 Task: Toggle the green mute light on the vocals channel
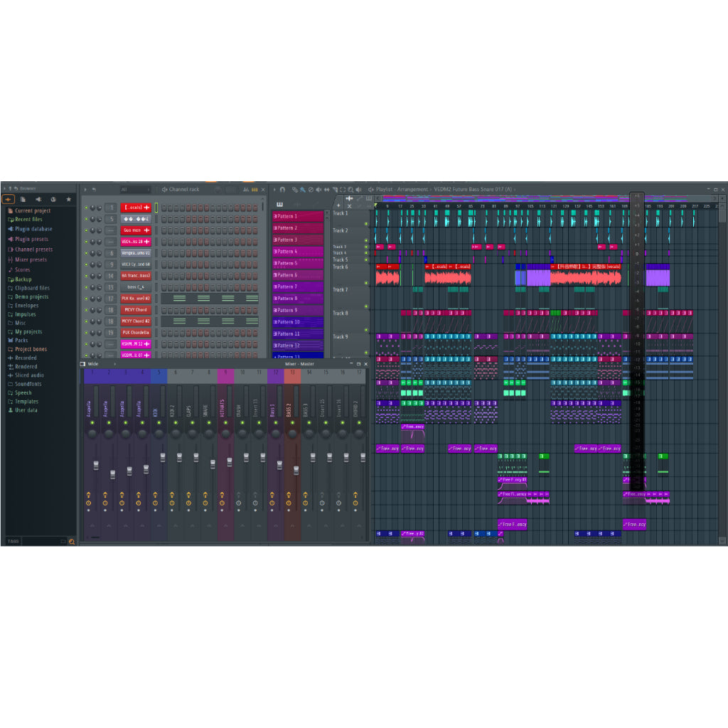(x=86, y=207)
